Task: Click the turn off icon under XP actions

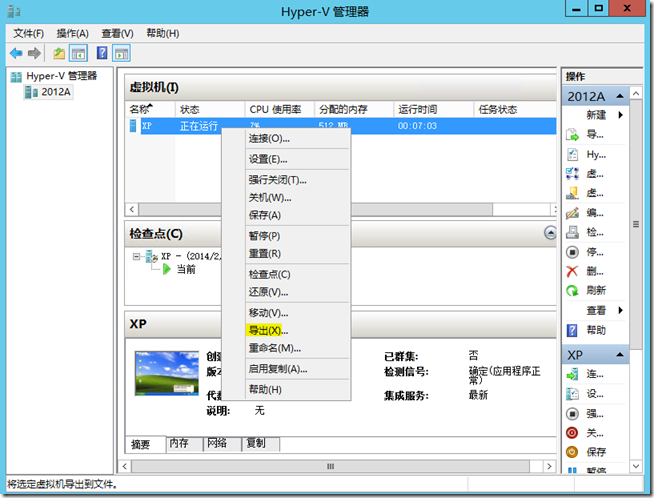Action: coord(572,414)
